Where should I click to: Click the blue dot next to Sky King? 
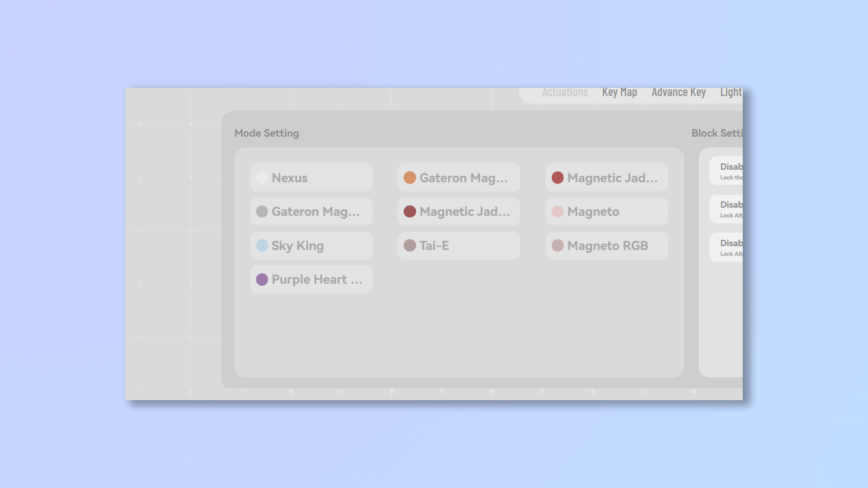[x=261, y=245]
